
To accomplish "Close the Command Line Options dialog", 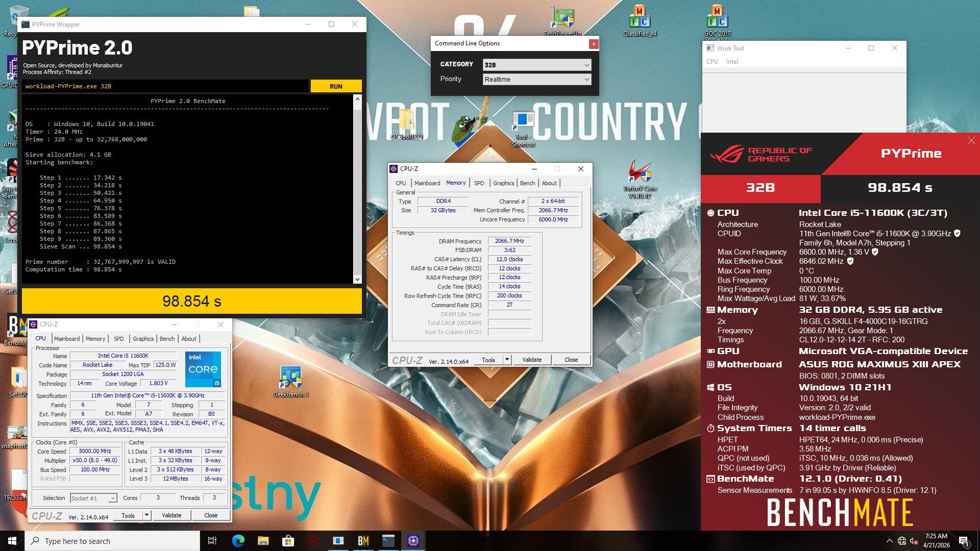I will [x=593, y=44].
